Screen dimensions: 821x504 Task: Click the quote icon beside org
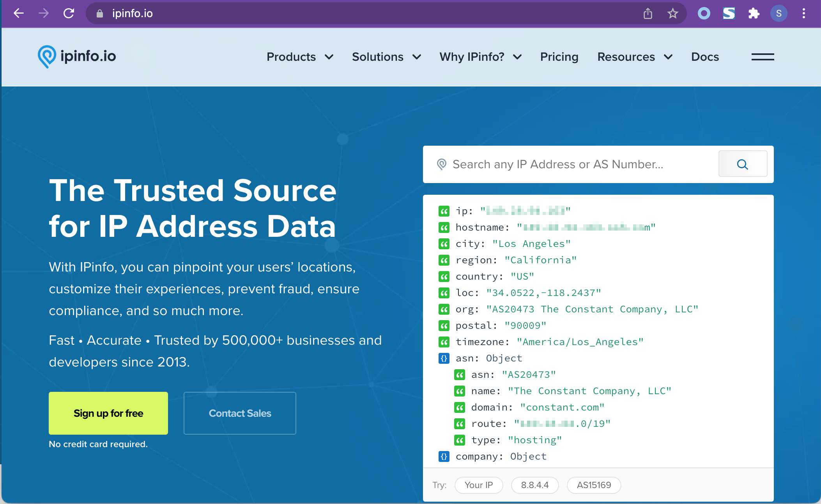[x=444, y=309]
